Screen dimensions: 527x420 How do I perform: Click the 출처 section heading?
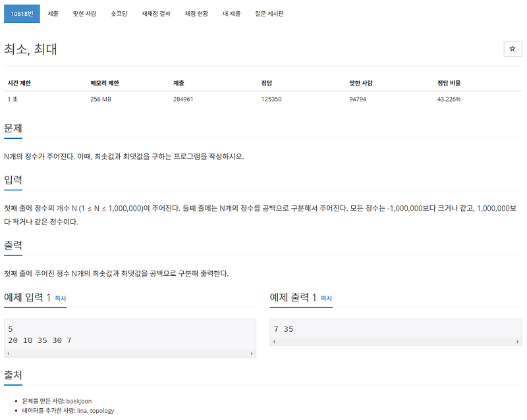tap(14, 376)
